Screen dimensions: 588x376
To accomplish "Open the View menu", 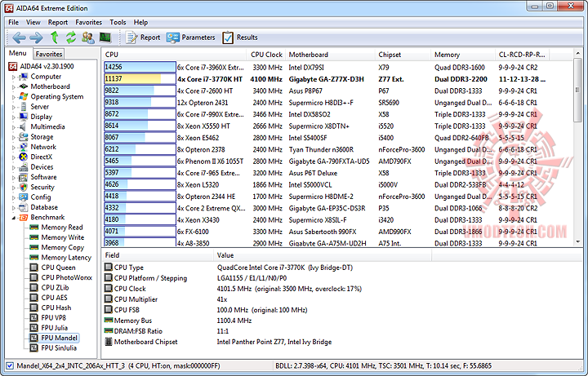I will [33, 23].
